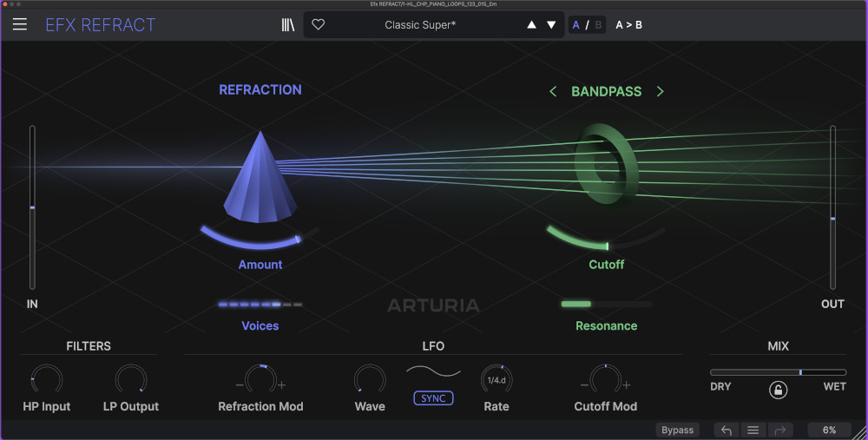Switch to preset slot B
Screen dimensions: 868x440
[x=598, y=25]
